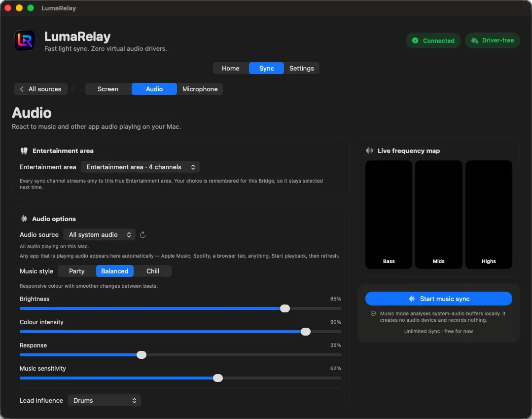The width and height of the screenshot is (532, 419).
Task: Click the 'Music style' label
Action: 36,271
